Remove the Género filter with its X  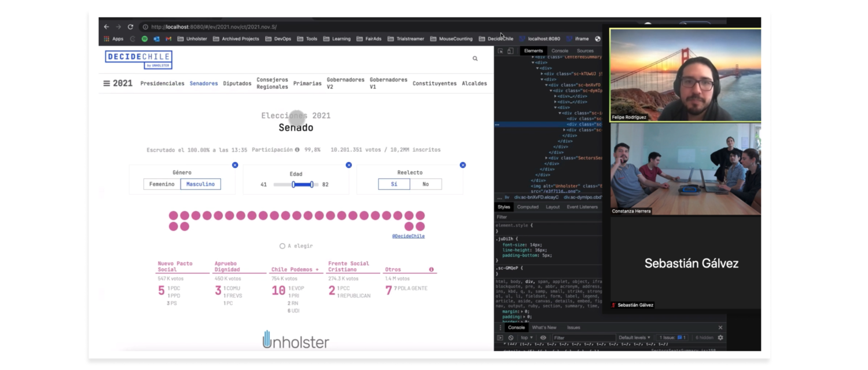click(235, 165)
